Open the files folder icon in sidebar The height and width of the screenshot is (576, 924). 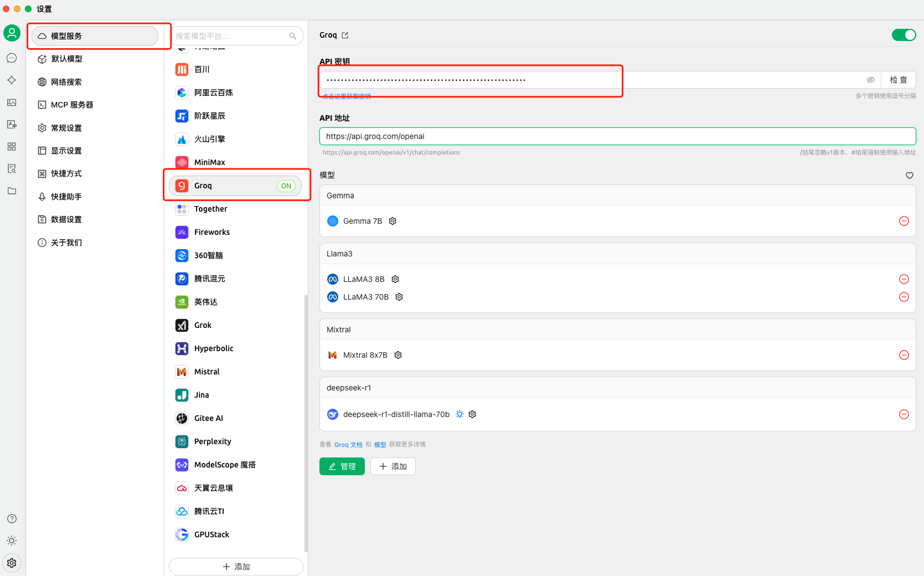pyautogui.click(x=12, y=191)
